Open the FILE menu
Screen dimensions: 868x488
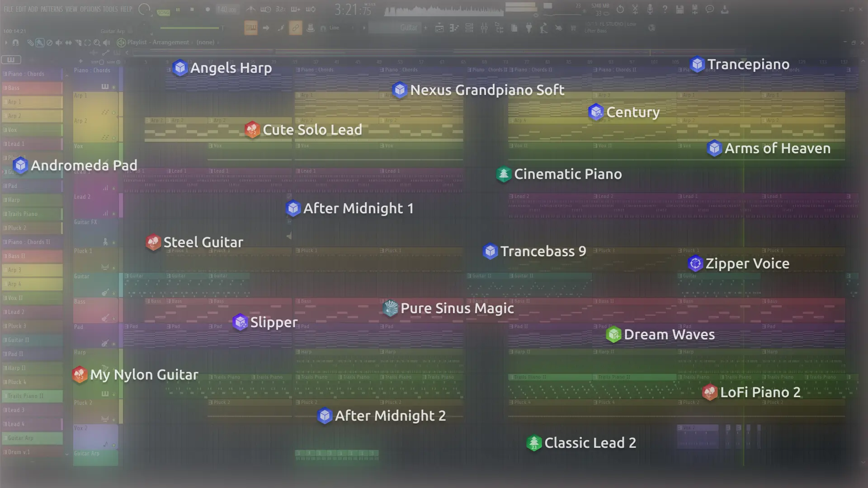coord(9,9)
